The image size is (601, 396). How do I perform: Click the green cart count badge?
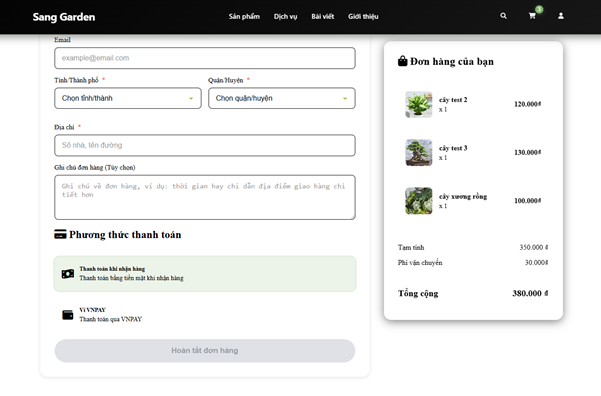click(x=539, y=10)
